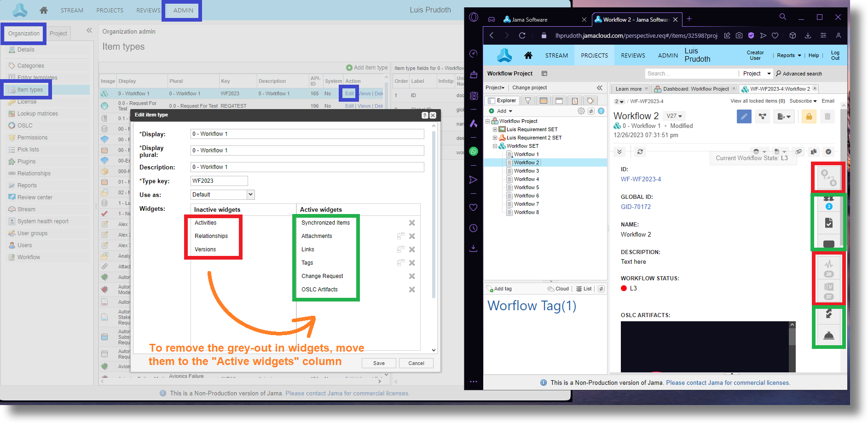This screenshot has height=423, width=868.
Task: Click the duplicate copy icon in item toolbar
Action: tap(814, 151)
